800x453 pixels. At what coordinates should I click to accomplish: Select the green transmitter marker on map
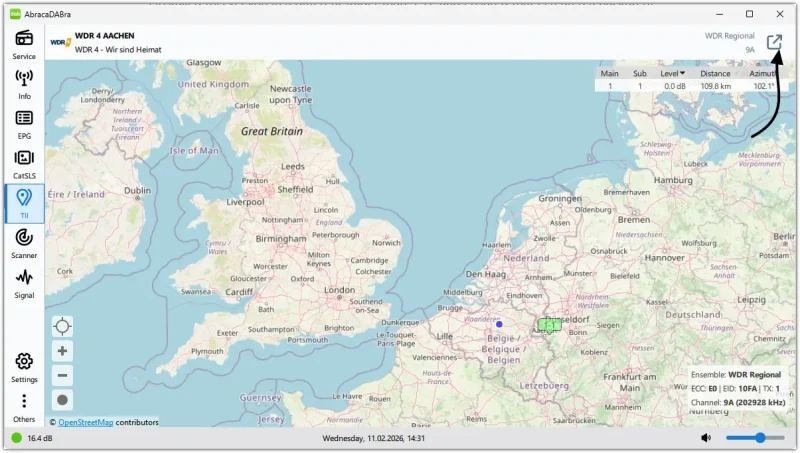(x=549, y=325)
